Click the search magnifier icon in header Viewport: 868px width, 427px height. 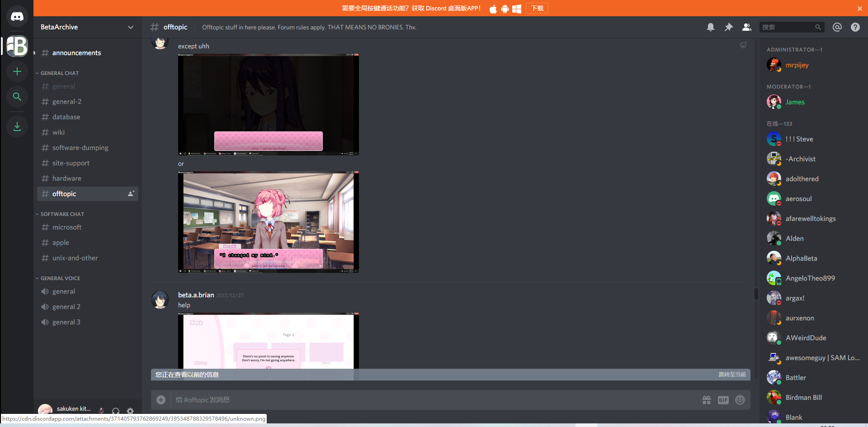(x=818, y=27)
